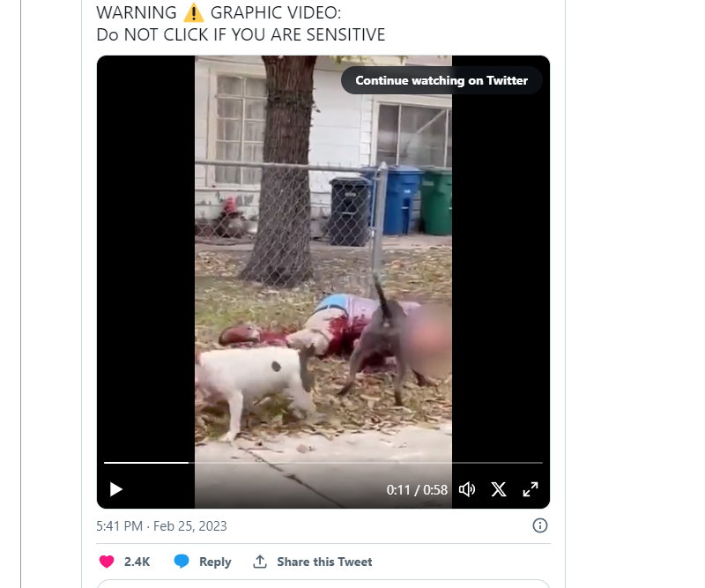Screen dimensions: 705x588
Task: Click the Do NOT CLICK IF YOU ARE SENSITIVE line
Action: coord(241,34)
